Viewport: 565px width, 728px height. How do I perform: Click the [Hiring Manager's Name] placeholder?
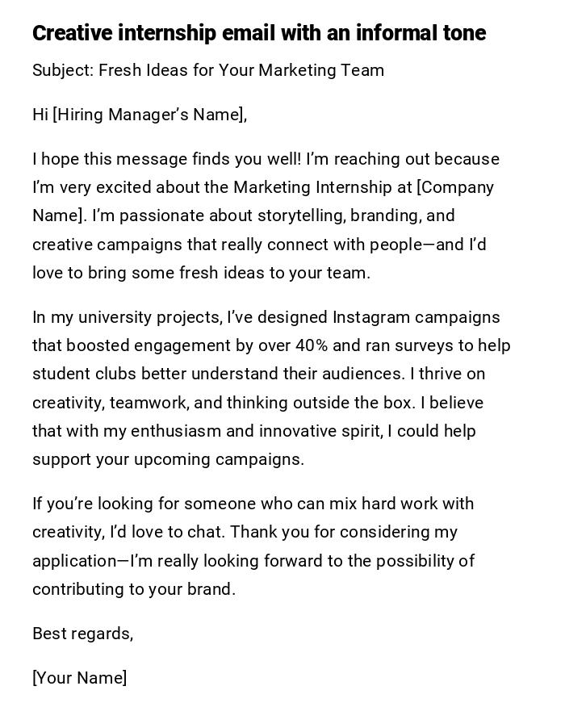(x=149, y=115)
